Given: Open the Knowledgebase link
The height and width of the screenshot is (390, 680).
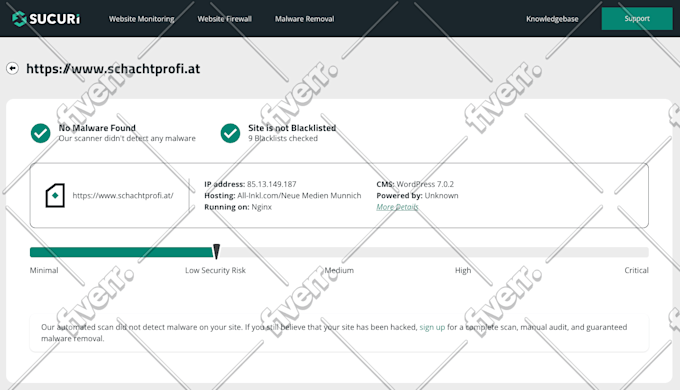Looking at the screenshot, I should tap(552, 19).
